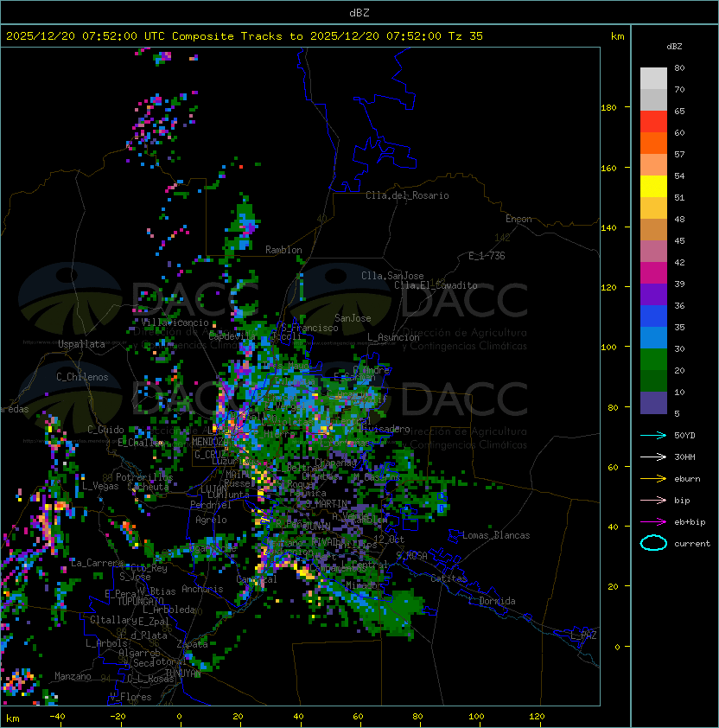
Task: Click the cyan 50YD arrow in legend
Action: (x=653, y=436)
